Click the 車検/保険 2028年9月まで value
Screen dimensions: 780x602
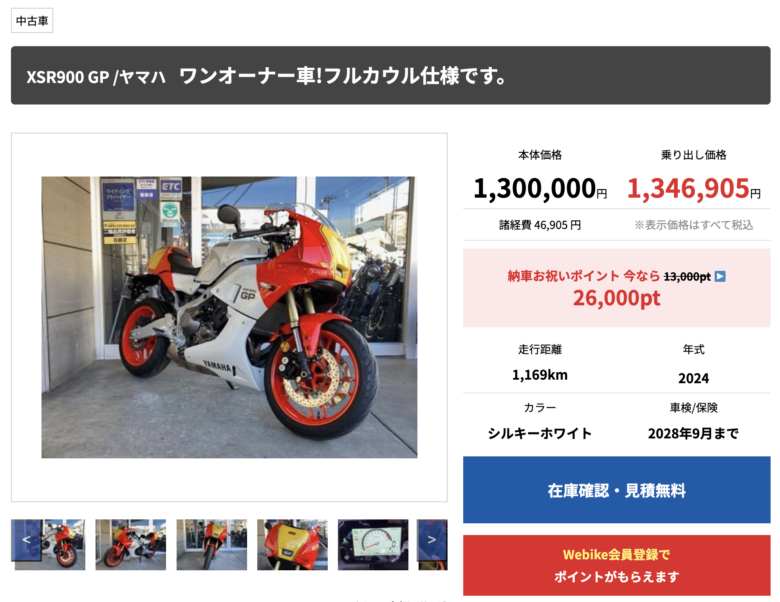[693, 434]
